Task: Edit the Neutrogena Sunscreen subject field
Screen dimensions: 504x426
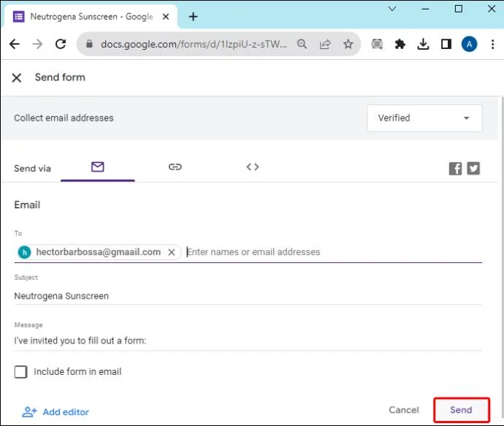Action: point(248,296)
